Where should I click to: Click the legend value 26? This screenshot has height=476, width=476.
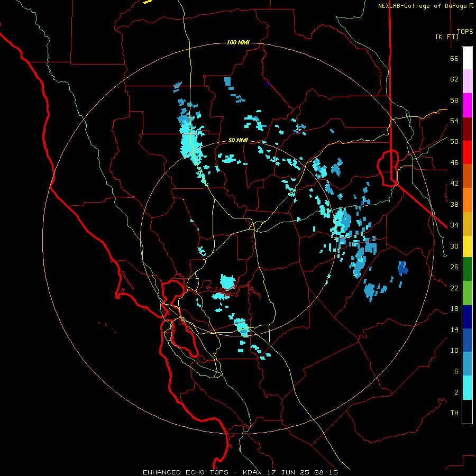pyautogui.click(x=454, y=267)
